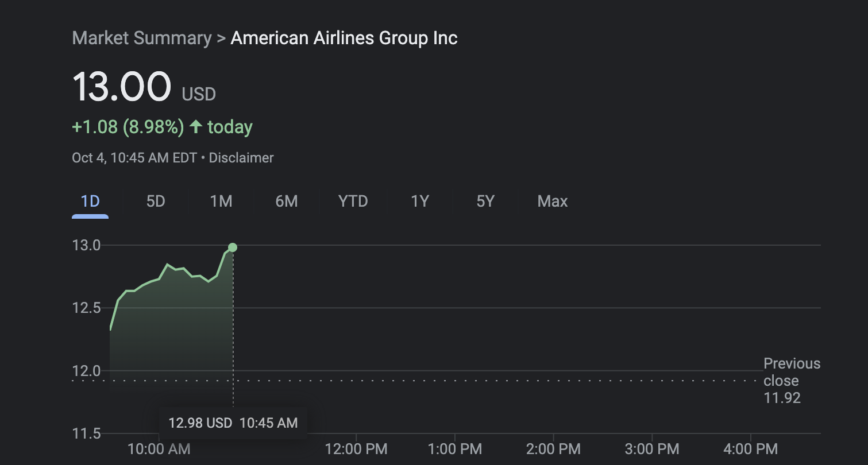This screenshot has width=868, height=465.
Task: Switch to the 1Y tab
Action: 420,201
